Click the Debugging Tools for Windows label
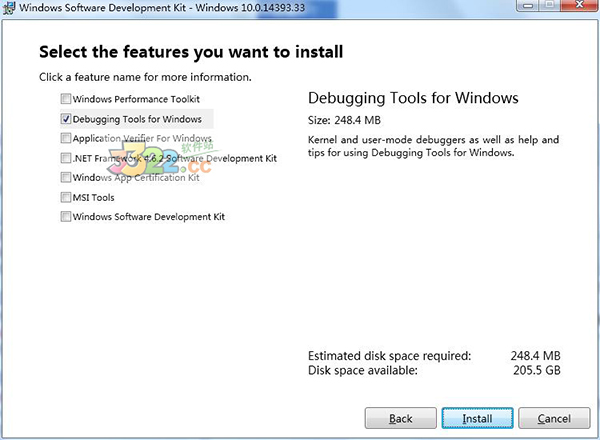The width and height of the screenshot is (600, 440). coord(136,119)
